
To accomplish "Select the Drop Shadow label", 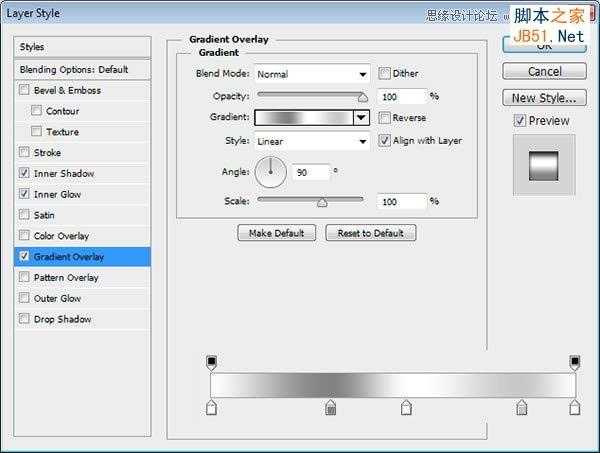I will (62, 319).
